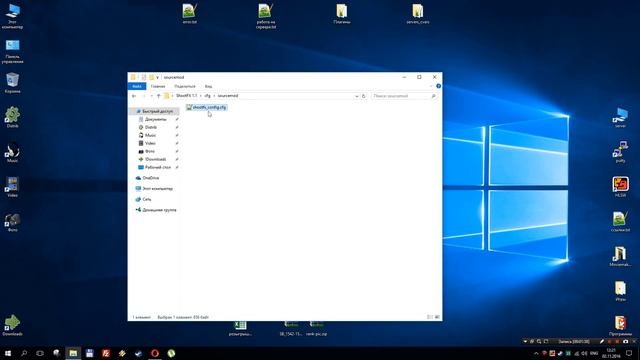Select error.txt file on desktop
The height and width of the screenshot is (360, 640).
point(190,13)
